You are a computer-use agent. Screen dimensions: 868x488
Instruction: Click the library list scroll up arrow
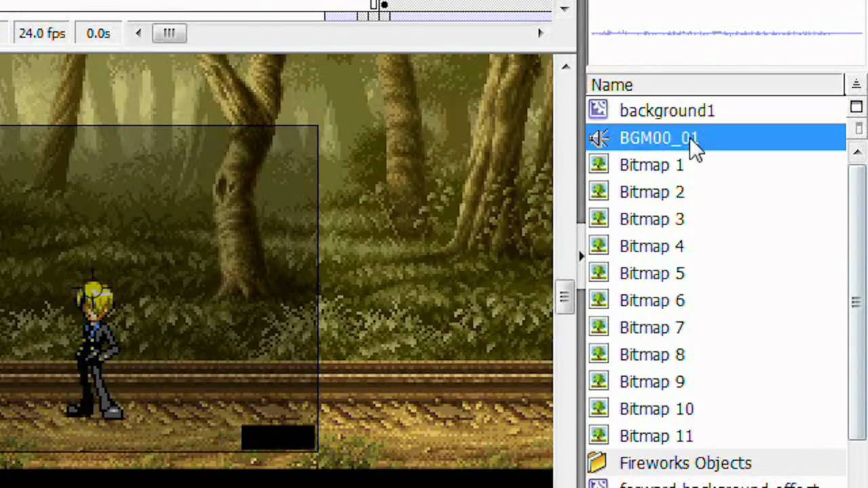point(856,152)
